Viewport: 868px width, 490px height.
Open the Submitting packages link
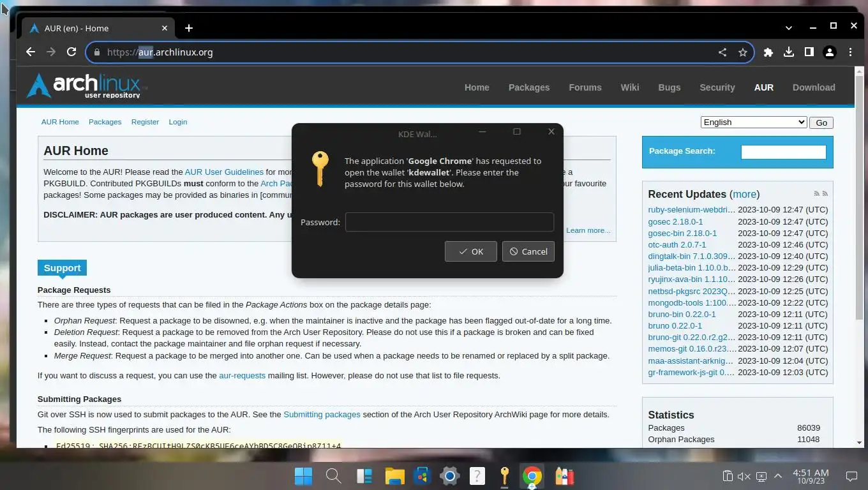[322, 414]
